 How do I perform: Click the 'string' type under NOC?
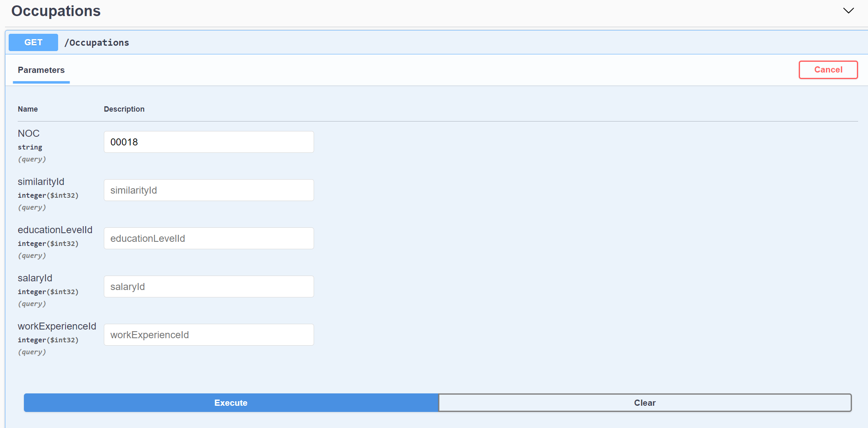(x=30, y=147)
